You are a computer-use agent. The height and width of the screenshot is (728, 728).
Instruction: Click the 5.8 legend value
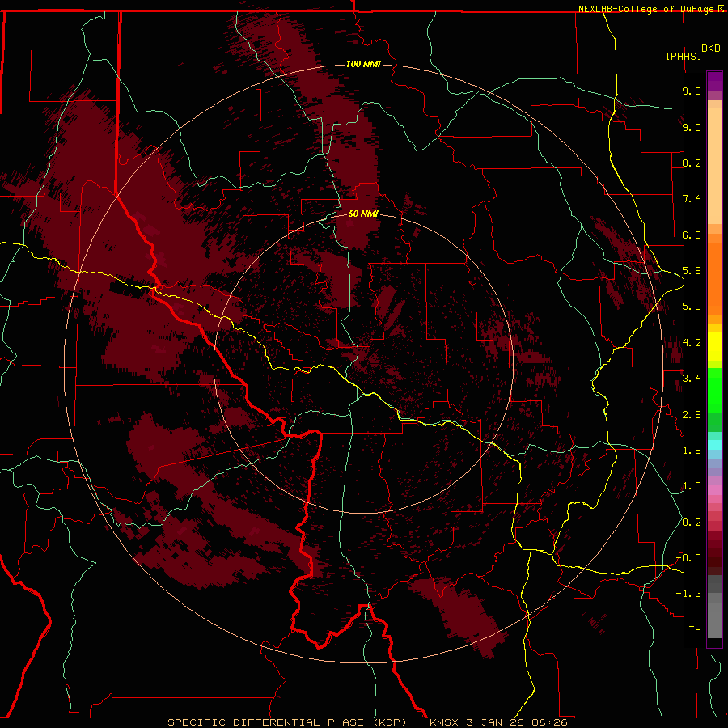692,271
